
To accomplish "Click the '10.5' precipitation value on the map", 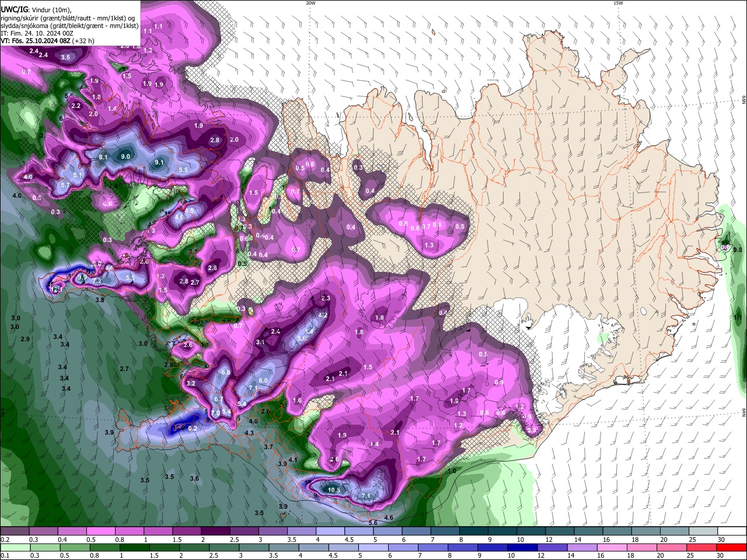I will pyautogui.click(x=334, y=490).
